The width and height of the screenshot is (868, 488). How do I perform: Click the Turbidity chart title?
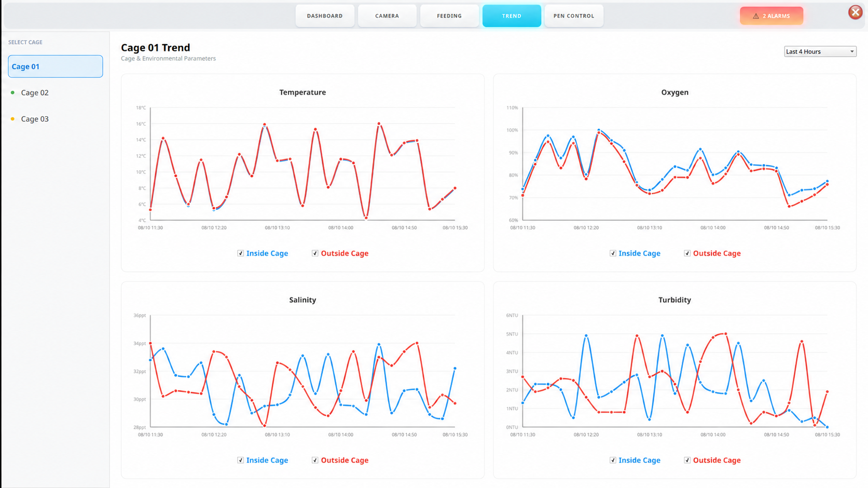(x=674, y=300)
